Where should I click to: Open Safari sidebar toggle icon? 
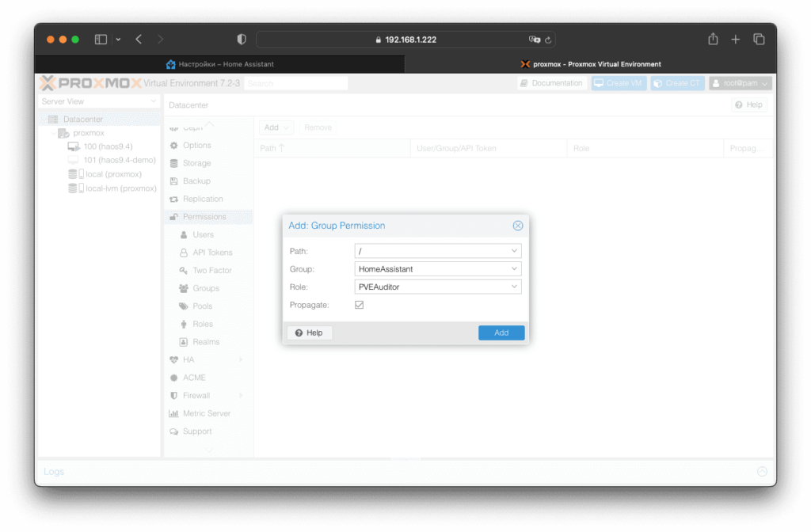(x=101, y=40)
